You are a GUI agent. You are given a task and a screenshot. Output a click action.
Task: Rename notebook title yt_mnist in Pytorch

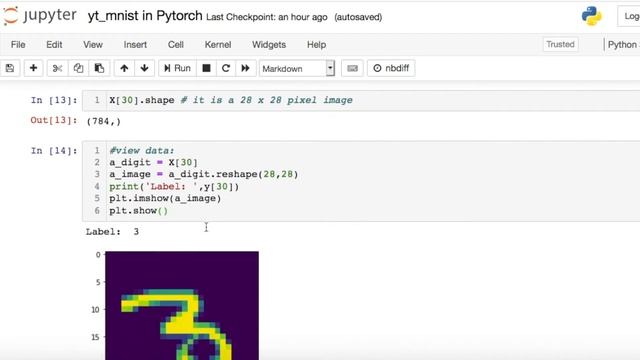click(x=145, y=16)
